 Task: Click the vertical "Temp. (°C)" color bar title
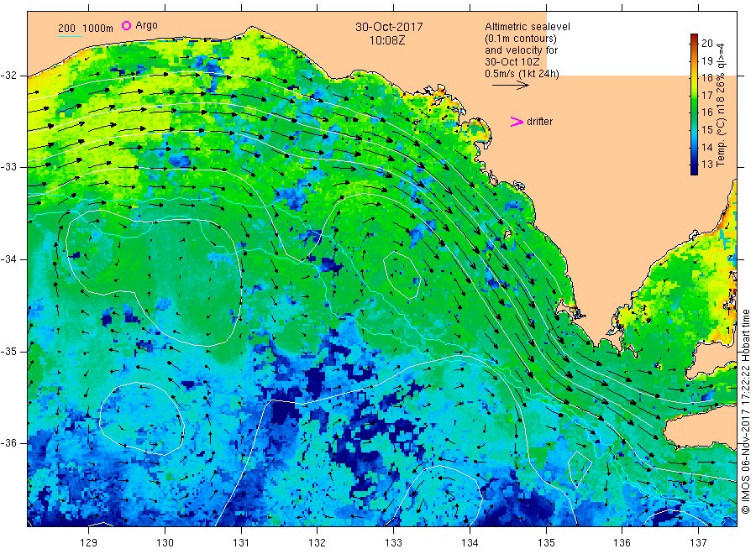722,141
